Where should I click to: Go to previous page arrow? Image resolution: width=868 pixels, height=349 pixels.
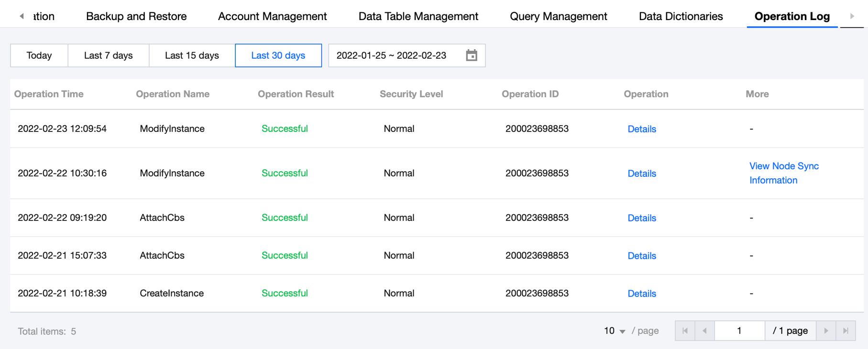[x=704, y=331]
